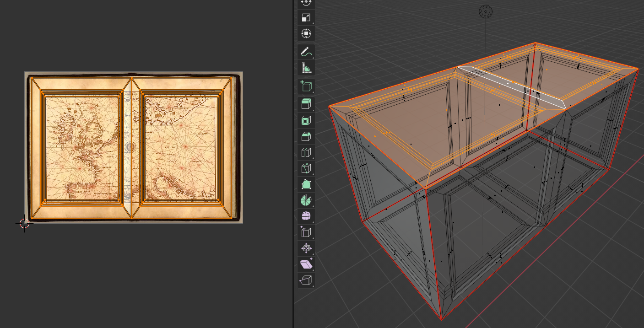Select the Transform tool
Image resolution: width=644 pixels, height=328 pixels.
point(306,33)
